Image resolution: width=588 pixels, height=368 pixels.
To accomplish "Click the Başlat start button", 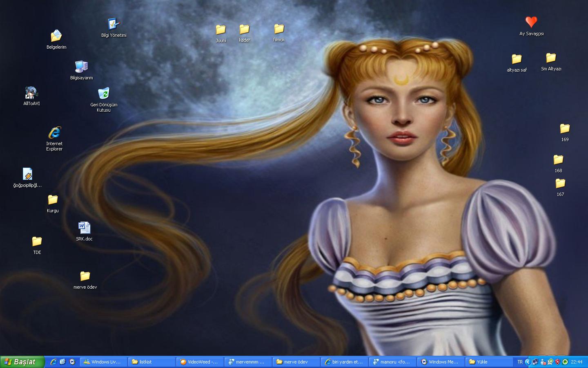I will pos(22,362).
